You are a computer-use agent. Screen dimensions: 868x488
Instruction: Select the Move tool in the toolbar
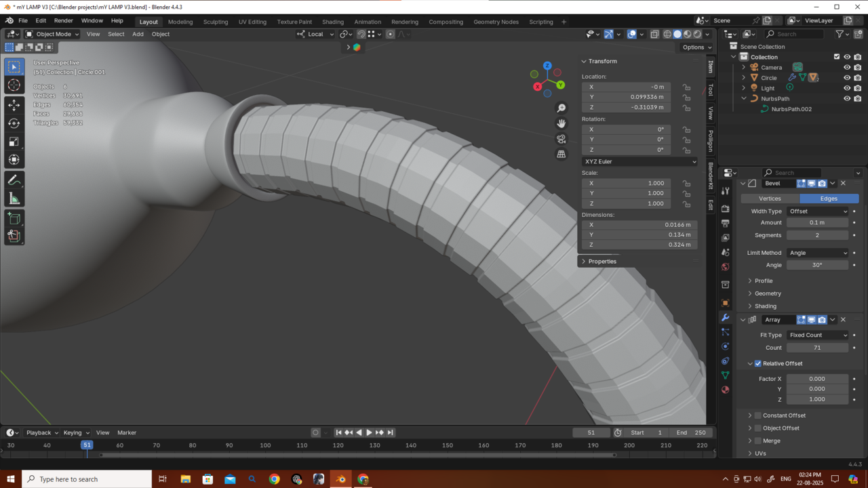pos(14,105)
